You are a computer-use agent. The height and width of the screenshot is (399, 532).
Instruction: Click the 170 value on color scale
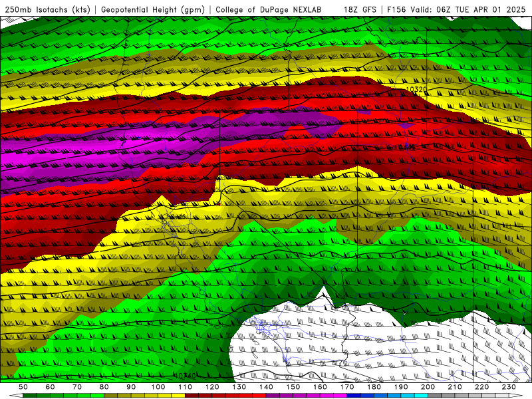(x=347, y=387)
